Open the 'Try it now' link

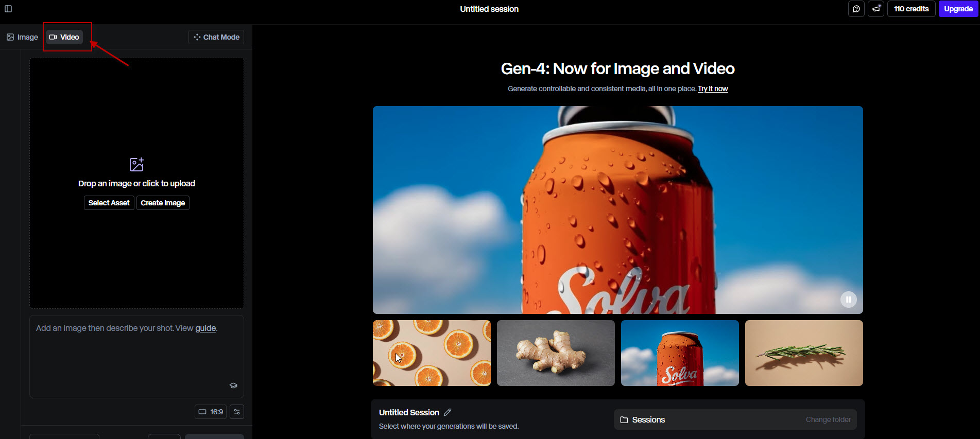713,89
